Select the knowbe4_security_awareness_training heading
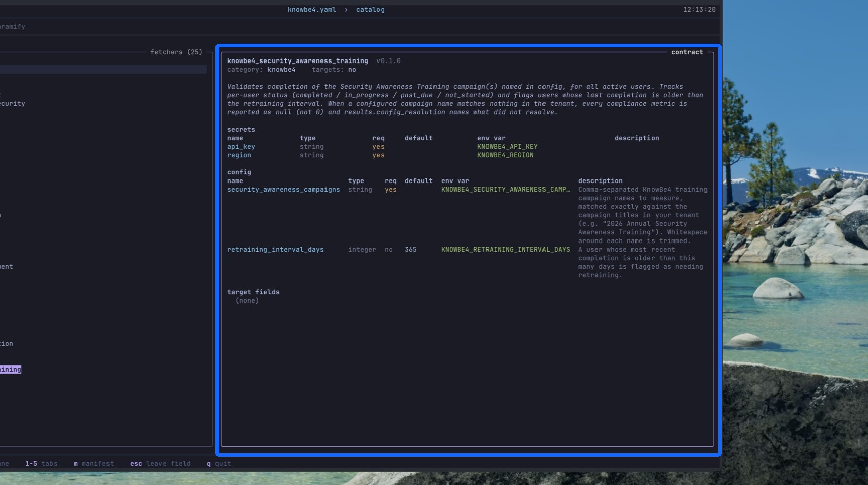 point(297,61)
